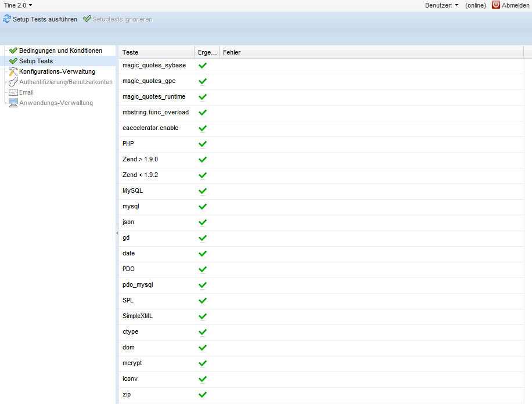Viewport: 532px width, 404px height.
Task: Run setup tests with Setup Tests ausführen button
Action: (x=40, y=19)
